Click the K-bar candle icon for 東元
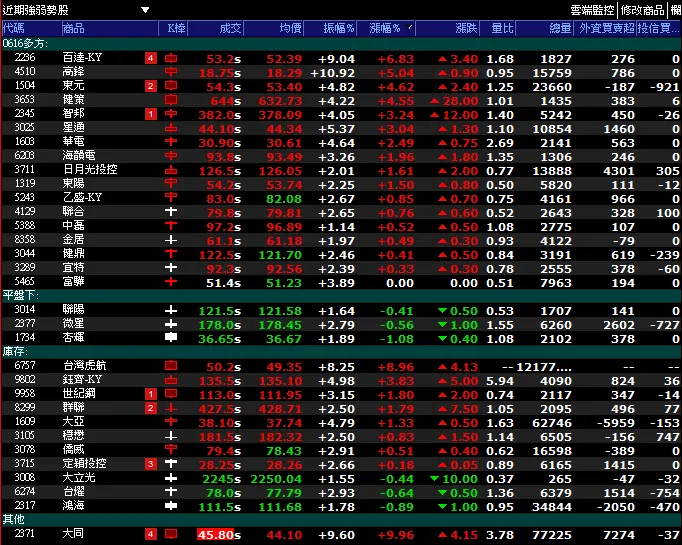 click(171, 86)
